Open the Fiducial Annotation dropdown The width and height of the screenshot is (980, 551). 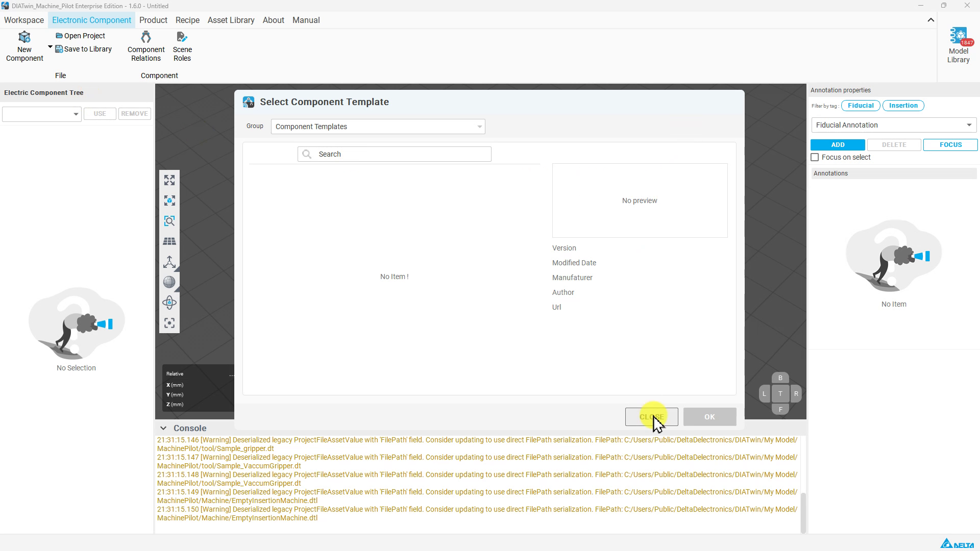click(x=894, y=125)
